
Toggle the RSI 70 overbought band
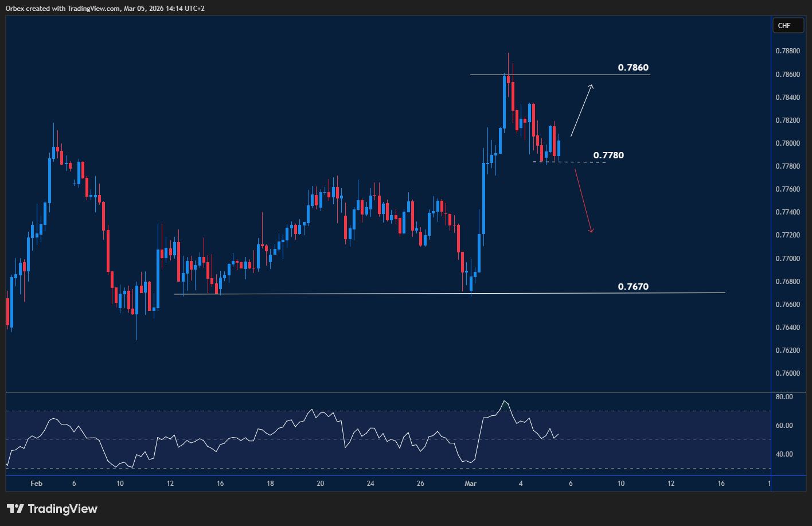pos(287,411)
